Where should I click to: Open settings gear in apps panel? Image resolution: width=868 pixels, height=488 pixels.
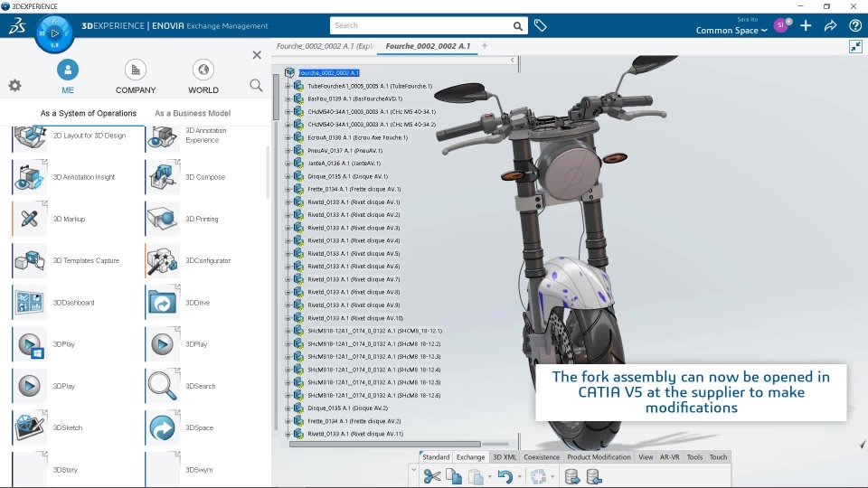pos(15,85)
